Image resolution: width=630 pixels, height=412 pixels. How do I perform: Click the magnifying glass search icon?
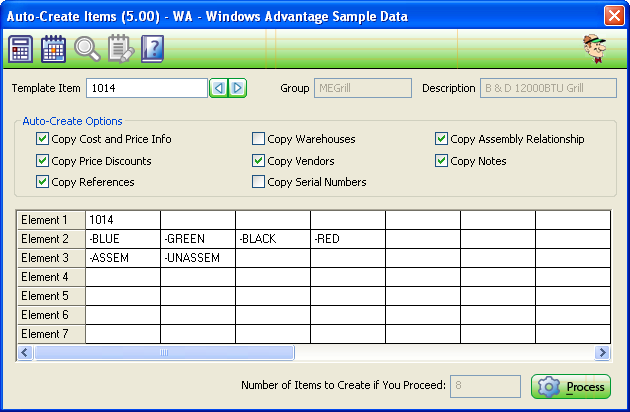[x=87, y=48]
